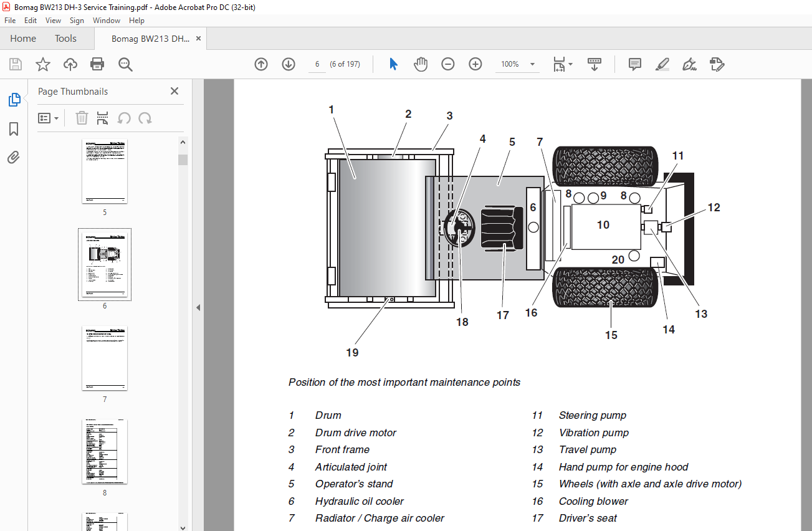The image size is (812, 531).
Task: Click the 'Hydraulic oil cooler' legend text
Action: point(359,501)
